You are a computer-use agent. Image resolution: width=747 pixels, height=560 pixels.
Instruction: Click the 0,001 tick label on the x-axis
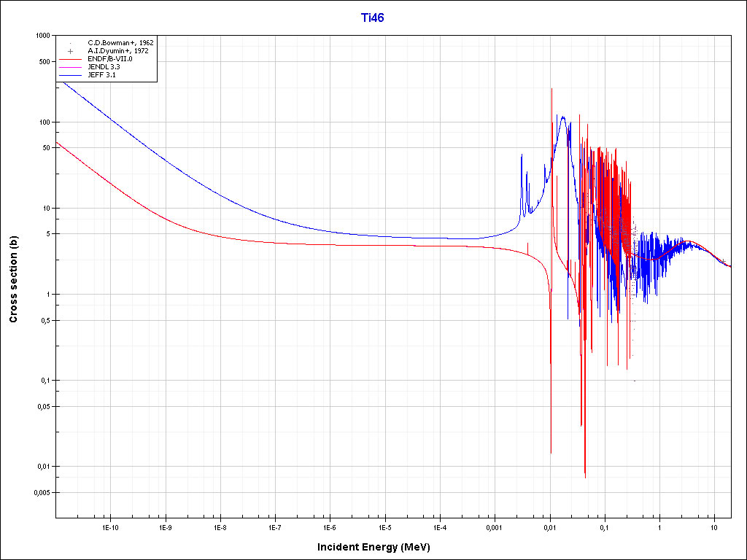(494, 526)
